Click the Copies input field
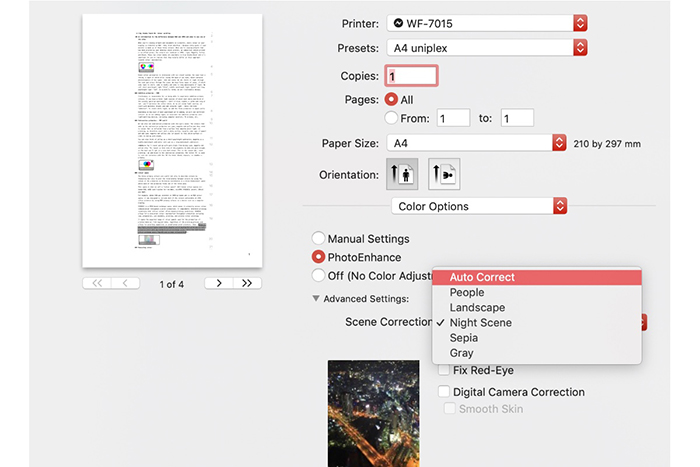This screenshot has height=467, width=700. pyautogui.click(x=411, y=75)
